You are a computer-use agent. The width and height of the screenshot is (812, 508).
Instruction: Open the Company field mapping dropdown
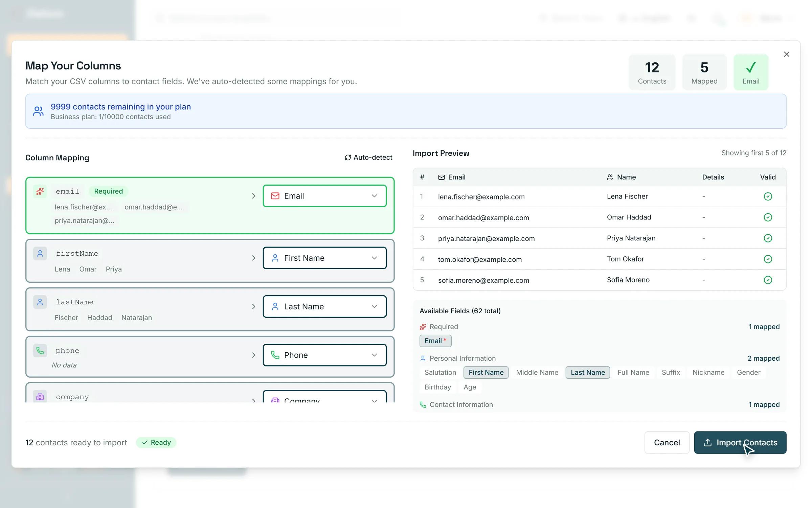324,397
